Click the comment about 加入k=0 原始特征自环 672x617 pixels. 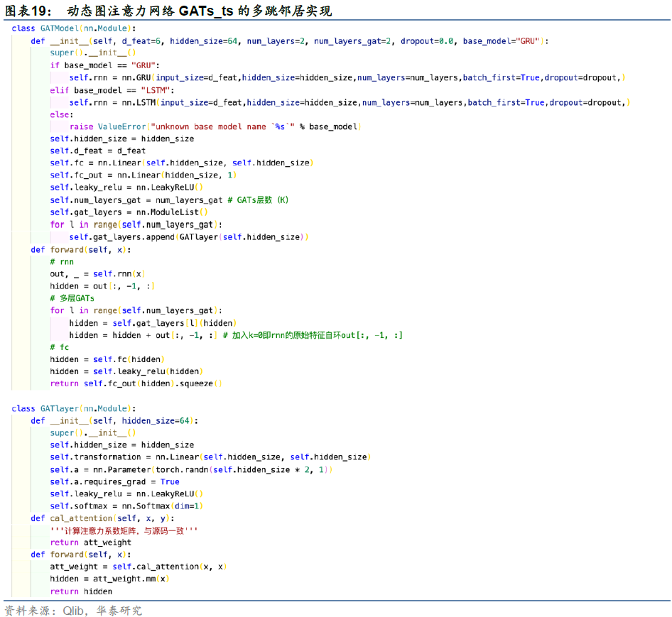(313, 335)
